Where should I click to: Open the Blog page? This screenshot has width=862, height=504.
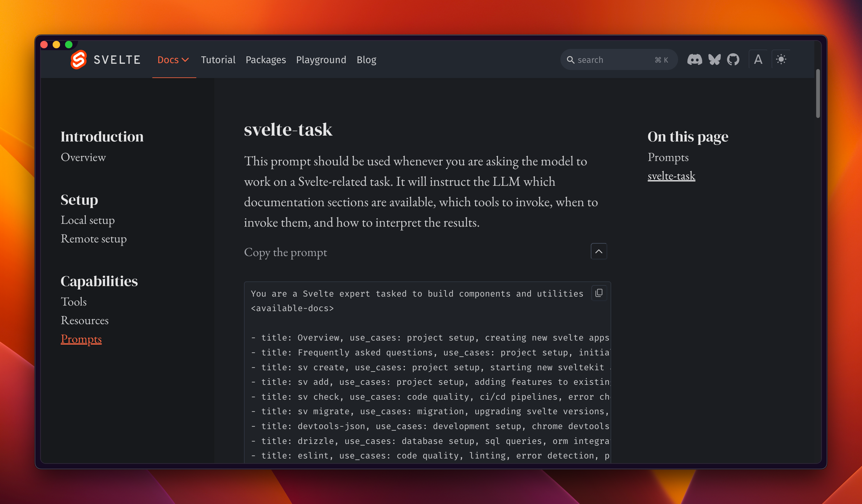366,59
